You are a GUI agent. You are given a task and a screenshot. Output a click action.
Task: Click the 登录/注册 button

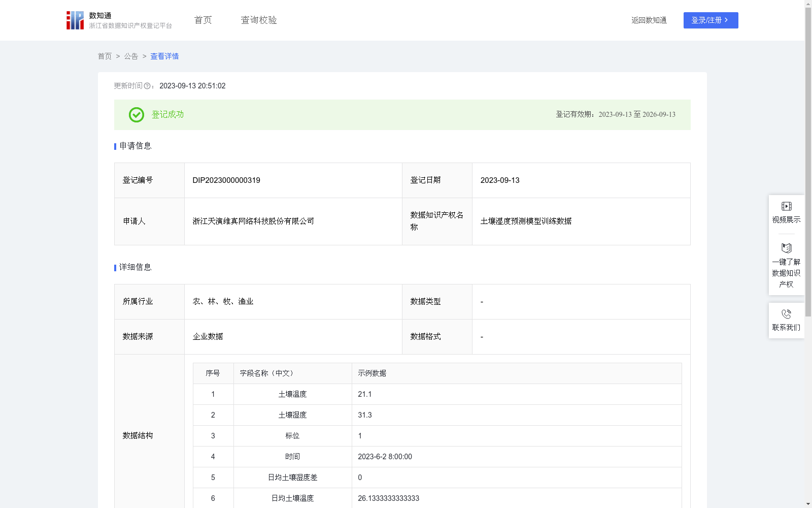point(710,20)
